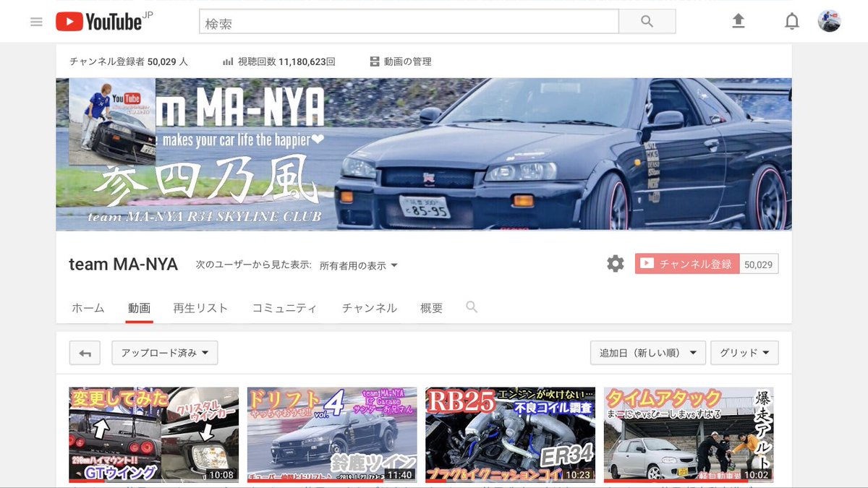Open the タイムアタック アルト video thumbnail
Viewport: 868px width, 488px height.
coord(689,435)
